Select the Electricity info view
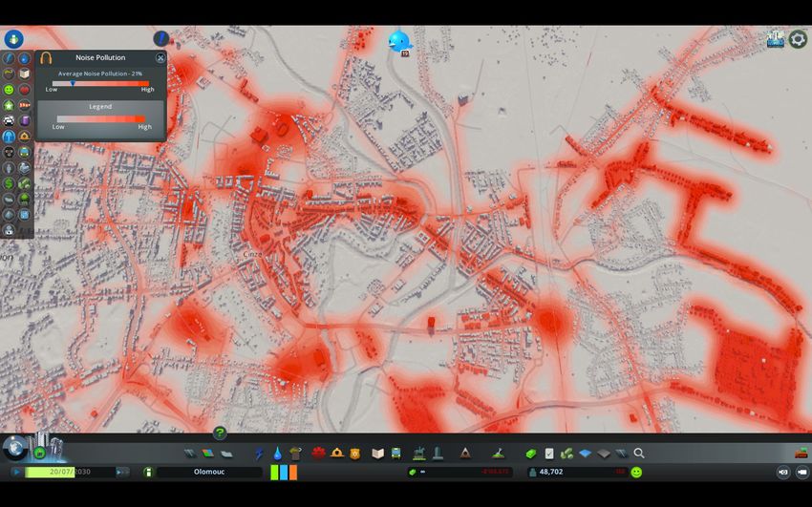 click(9, 58)
